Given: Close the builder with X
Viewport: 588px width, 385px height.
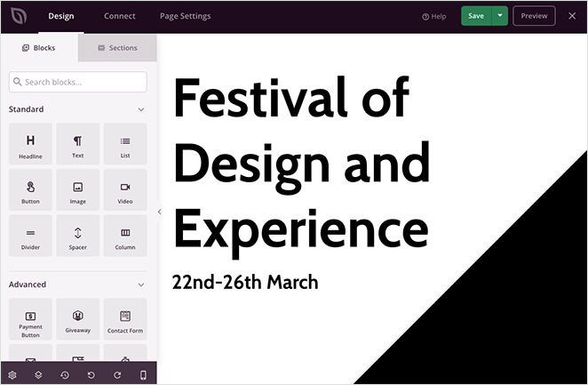Looking at the screenshot, I should coord(572,16).
